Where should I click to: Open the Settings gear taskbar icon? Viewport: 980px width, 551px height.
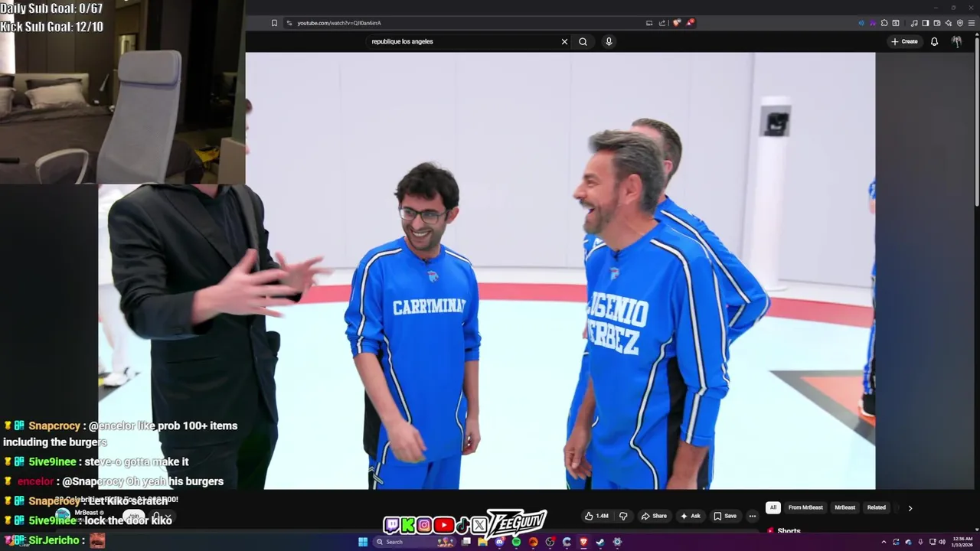pyautogui.click(x=617, y=542)
